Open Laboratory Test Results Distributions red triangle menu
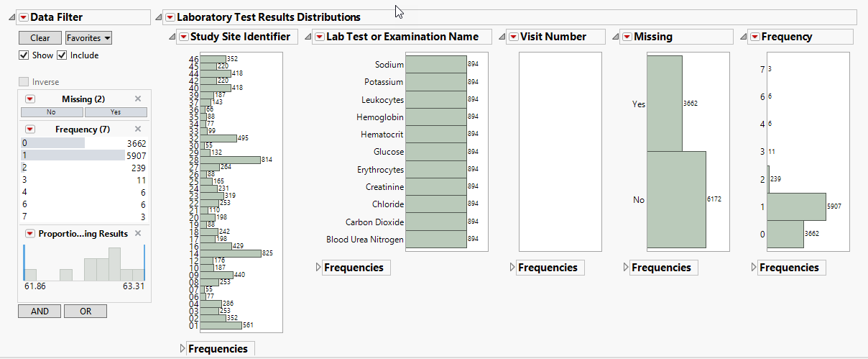This screenshot has width=868, height=359. (x=169, y=17)
